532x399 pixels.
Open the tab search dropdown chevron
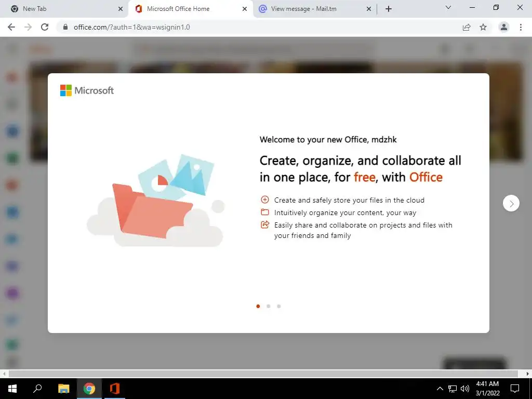pyautogui.click(x=448, y=7)
